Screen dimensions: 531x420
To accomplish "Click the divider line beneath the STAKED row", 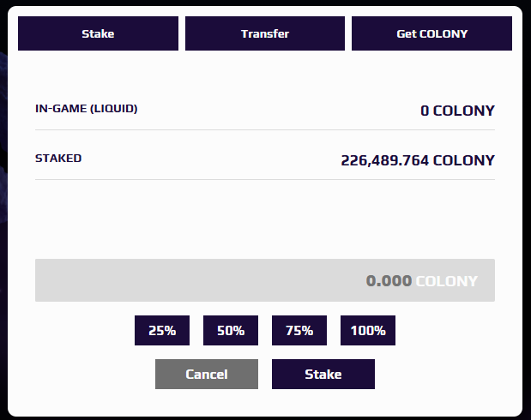I will 265,180.
